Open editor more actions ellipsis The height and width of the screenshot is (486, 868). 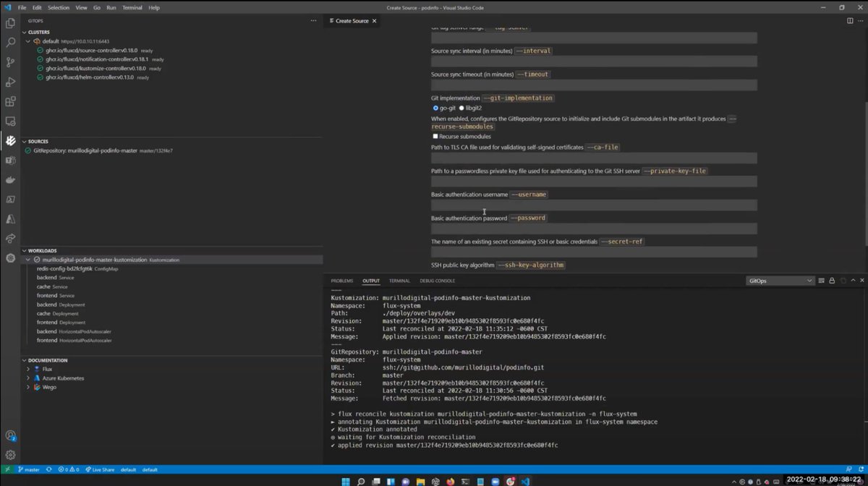point(860,21)
